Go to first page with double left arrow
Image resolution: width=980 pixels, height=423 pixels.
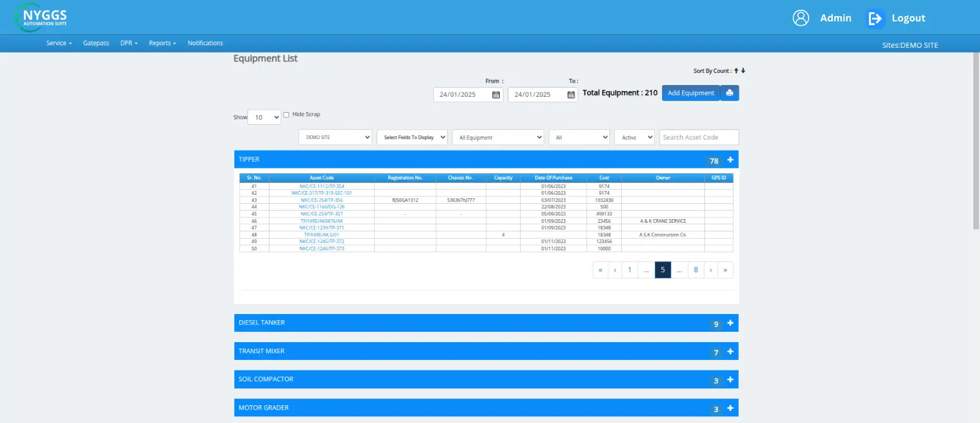click(600, 270)
